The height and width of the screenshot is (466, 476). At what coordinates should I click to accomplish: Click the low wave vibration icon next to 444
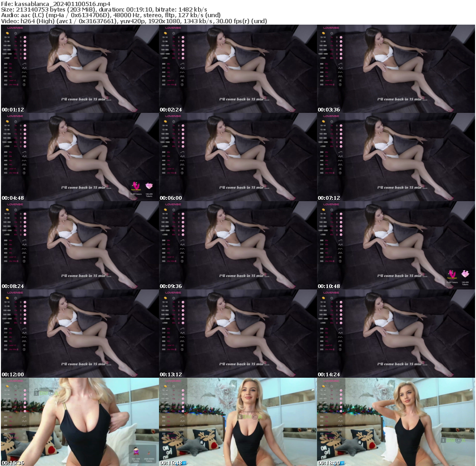24,72
